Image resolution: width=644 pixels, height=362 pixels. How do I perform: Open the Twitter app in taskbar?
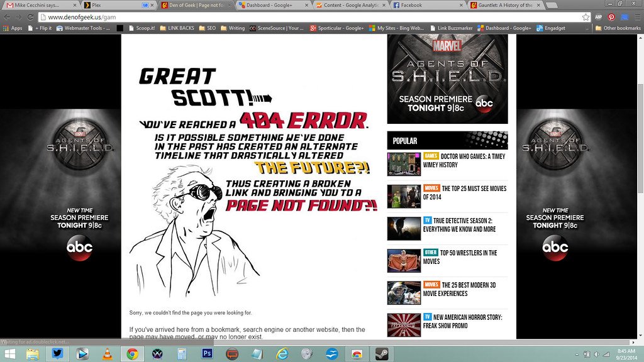pyautogui.click(x=57, y=354)
